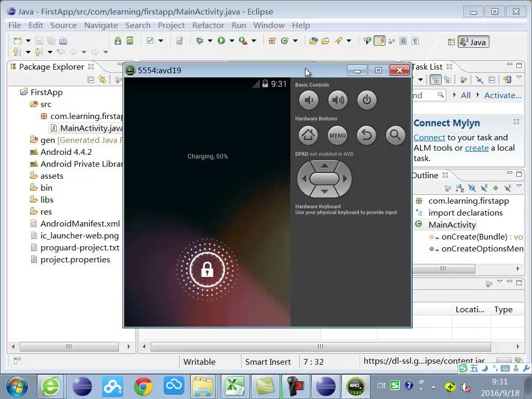The image size is (532, 399).
Task: Toggle Show Whitespace Characters in toolbar
Action: [415, 41]
